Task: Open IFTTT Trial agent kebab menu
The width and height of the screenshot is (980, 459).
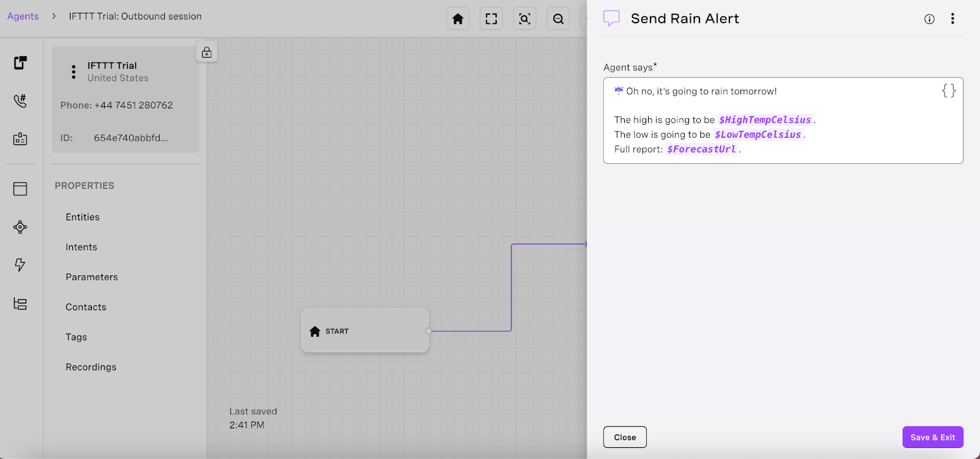Action: [73, 72]
